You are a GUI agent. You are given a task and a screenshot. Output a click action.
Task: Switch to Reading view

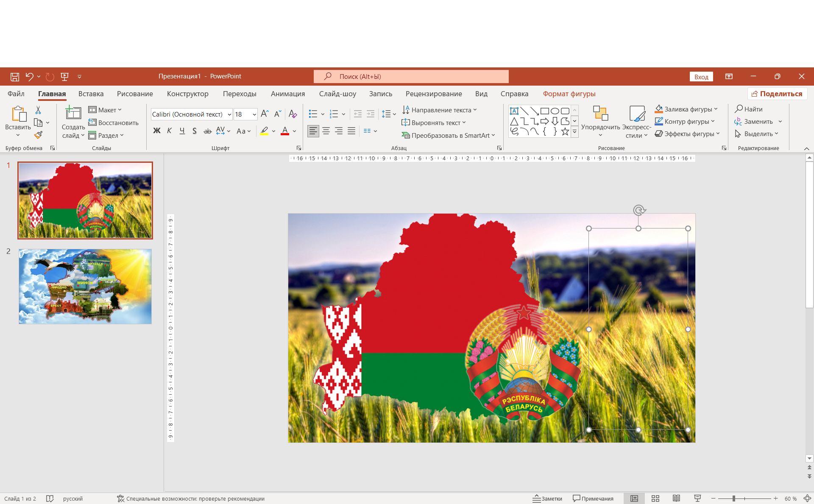[x=676, y=498]
